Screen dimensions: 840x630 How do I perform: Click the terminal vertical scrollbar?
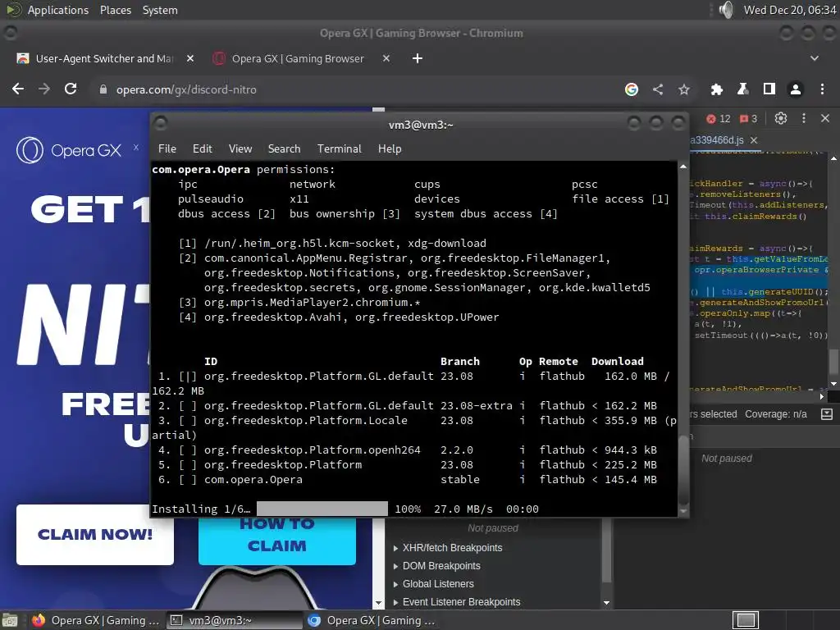(x=683, y=468)
